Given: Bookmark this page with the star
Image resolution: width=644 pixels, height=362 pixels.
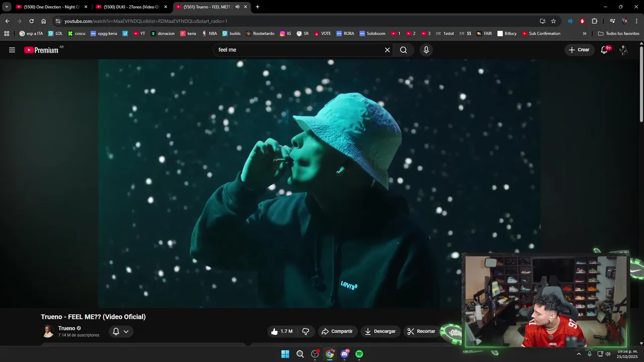Looking at the screenshot, I should [x=553, y=21].
